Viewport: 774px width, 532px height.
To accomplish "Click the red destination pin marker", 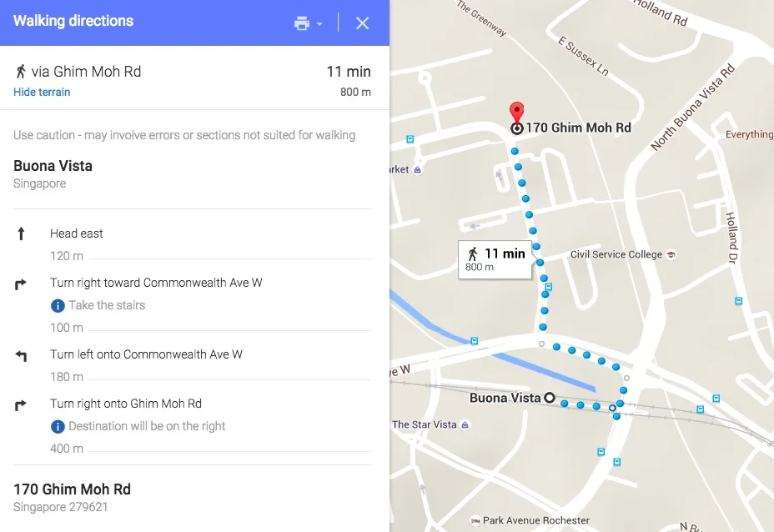I will click(x=516, y=112).
